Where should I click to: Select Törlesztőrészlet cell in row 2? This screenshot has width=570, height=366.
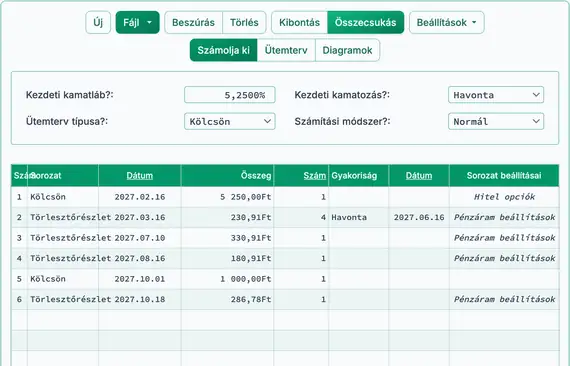click(x=63, y=217)
